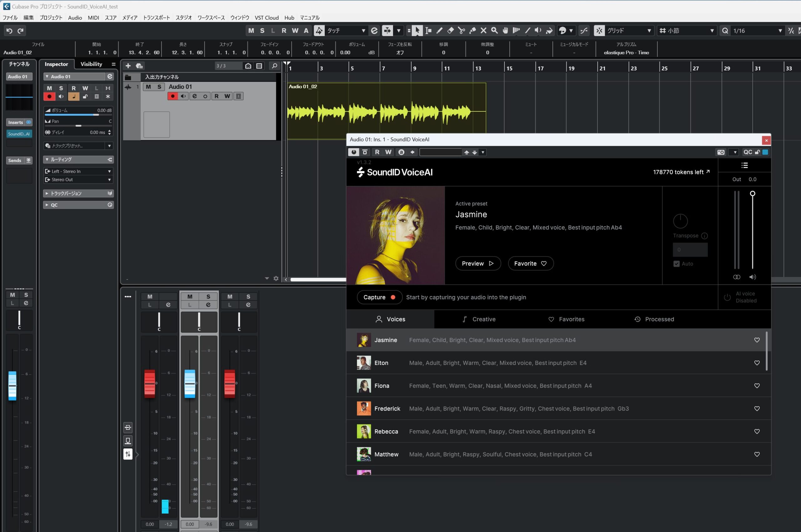Image resolution: width=801 pixels, height=532 pixels.
Task: Select the Mute X tool
Action: (483, 31)
